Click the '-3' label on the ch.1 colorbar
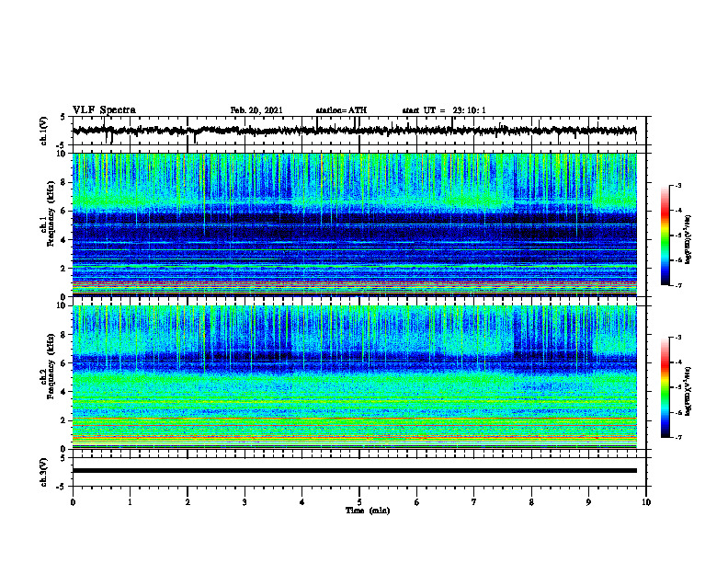Viewport: 728px width, 563px height. pos(678,185)
